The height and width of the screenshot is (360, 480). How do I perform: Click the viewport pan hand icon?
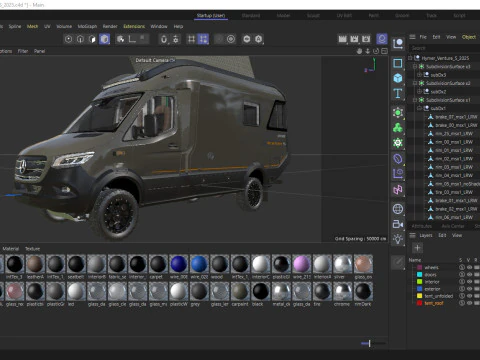pos(359,51)
